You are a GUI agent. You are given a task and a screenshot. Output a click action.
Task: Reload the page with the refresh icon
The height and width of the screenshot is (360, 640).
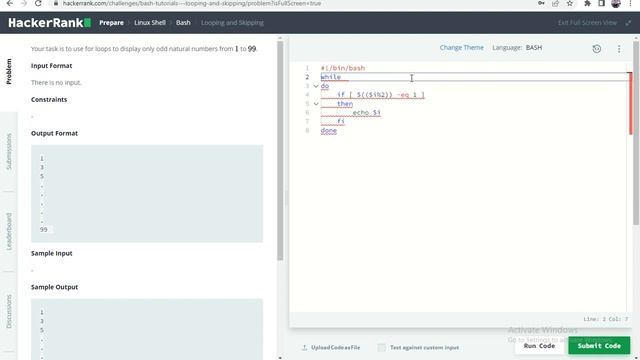coord(38,3)
